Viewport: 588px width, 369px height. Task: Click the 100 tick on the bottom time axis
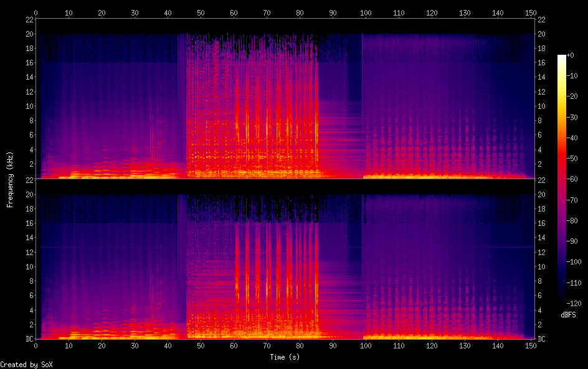tap(366, 346)
